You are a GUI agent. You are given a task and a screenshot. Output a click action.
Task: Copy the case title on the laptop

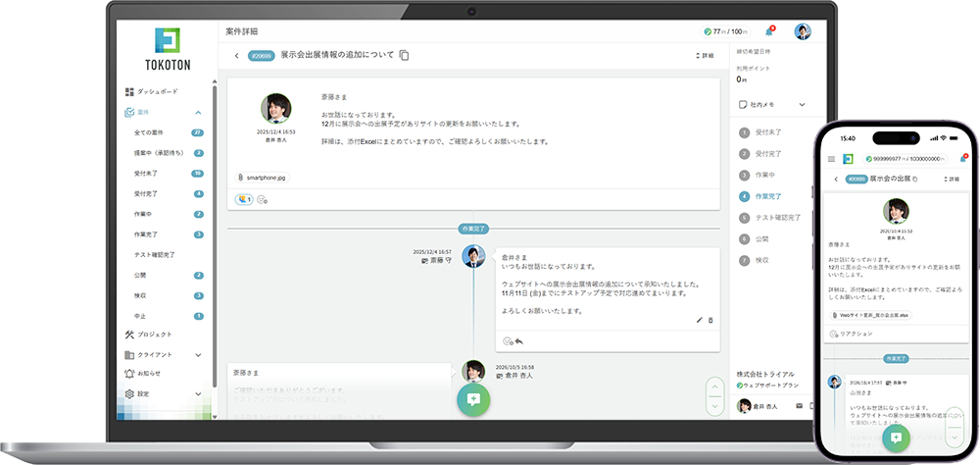point(404,55)
